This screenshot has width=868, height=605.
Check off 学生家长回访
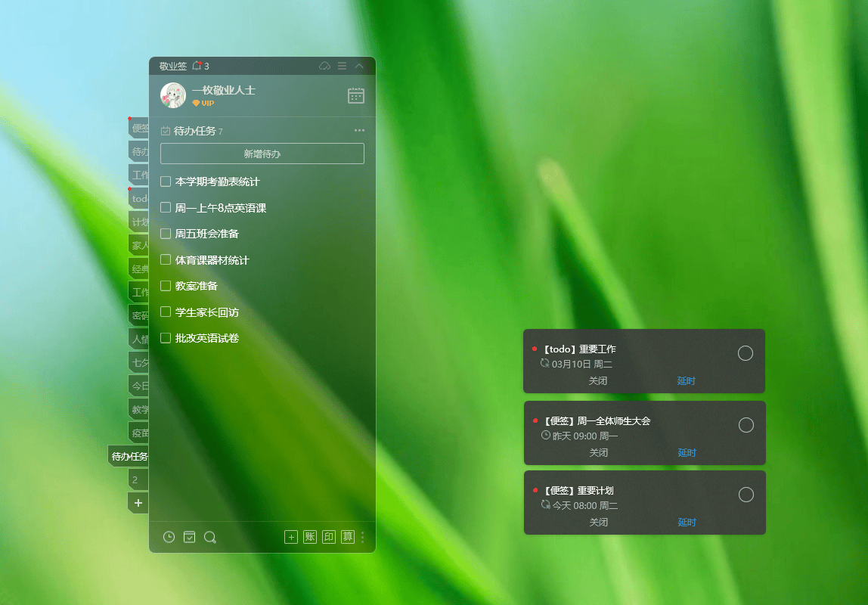point(165,312)
